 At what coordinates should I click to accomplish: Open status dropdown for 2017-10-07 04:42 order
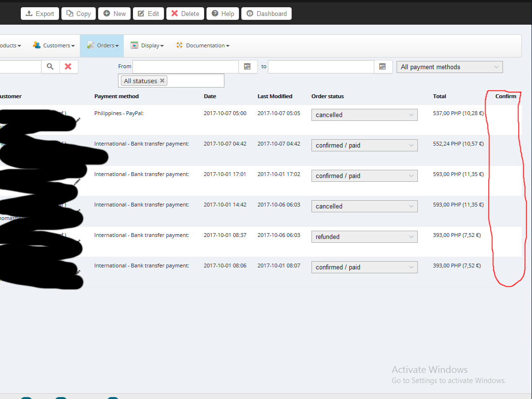[364, 145]
